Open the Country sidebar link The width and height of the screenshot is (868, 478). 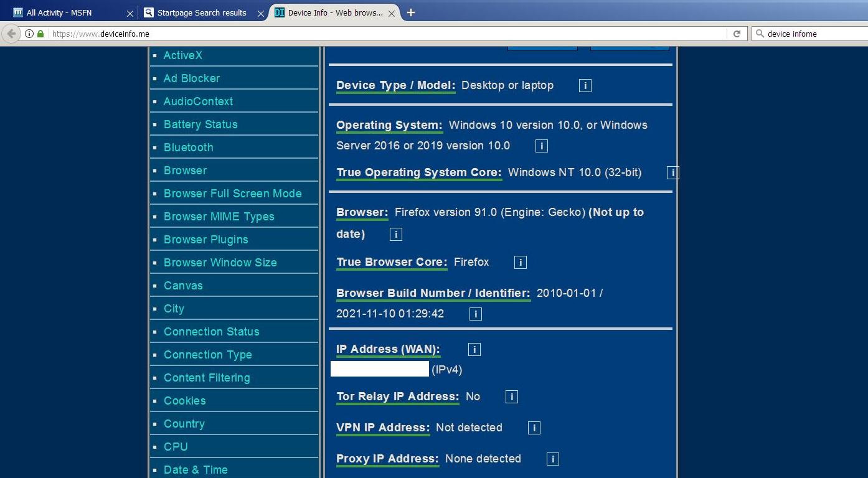coord(184,424)
